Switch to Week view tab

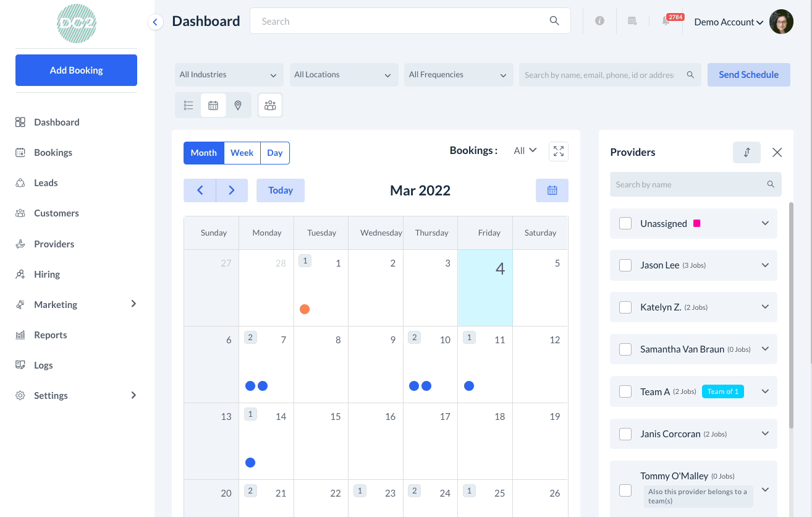click(x=242, y=153)
